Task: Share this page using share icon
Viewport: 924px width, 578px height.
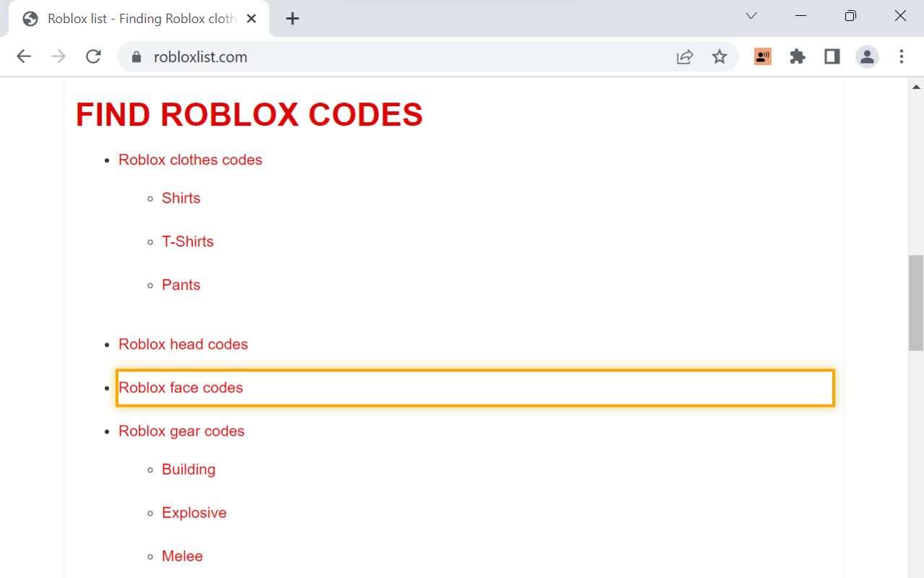Action: pos(684,56)
